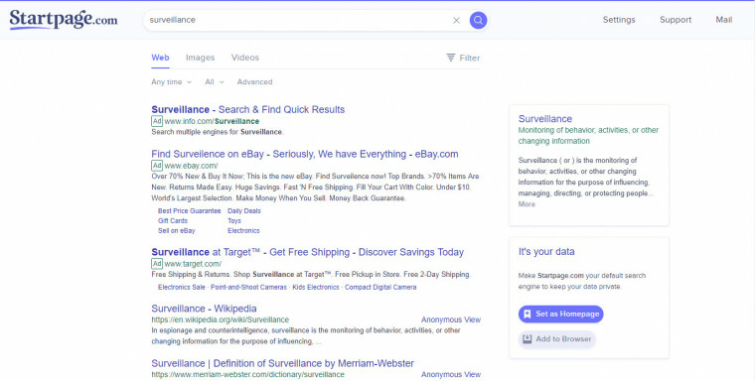Expand Surveillance info card with More
Viewport: 755px width, 381px height.
tap(526, 204)
